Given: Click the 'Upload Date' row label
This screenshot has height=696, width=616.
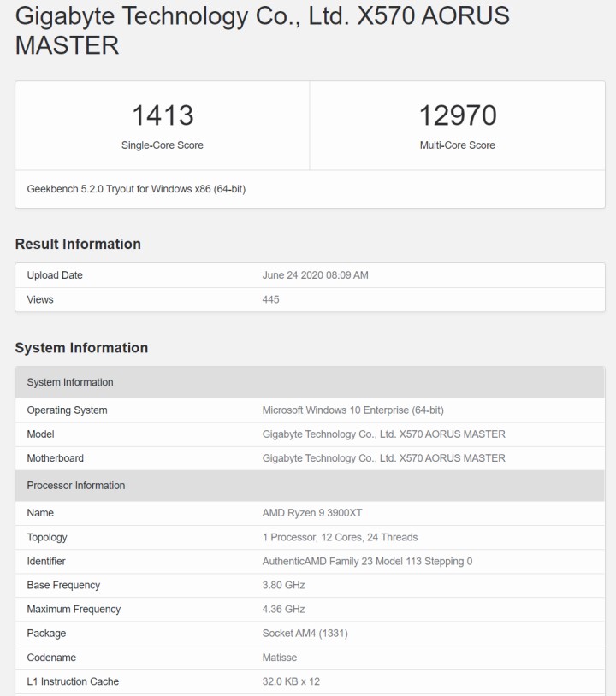Looking at the screenshot, I should [x=55, y=275].
